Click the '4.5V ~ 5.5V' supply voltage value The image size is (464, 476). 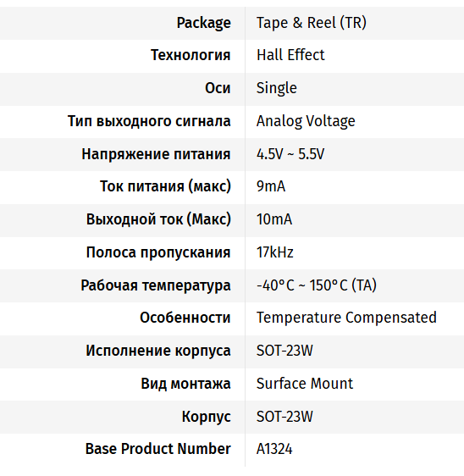(x=290, y=154)
